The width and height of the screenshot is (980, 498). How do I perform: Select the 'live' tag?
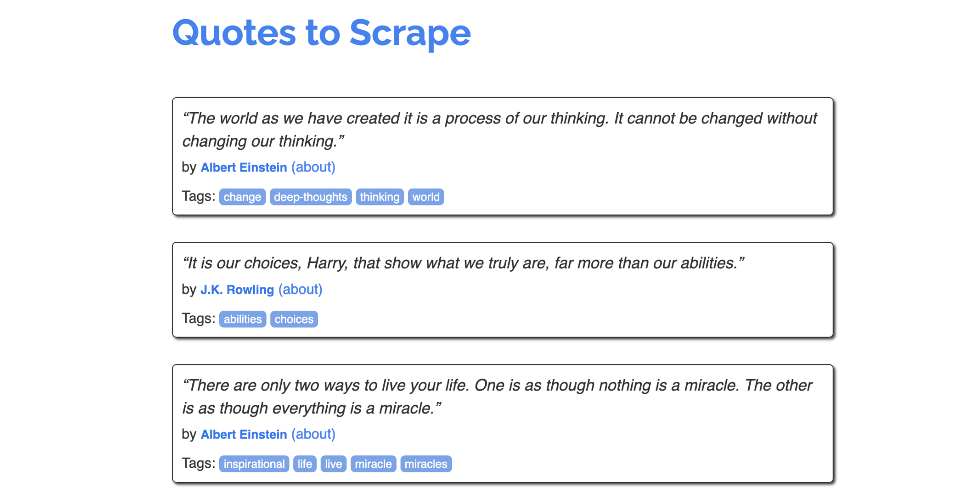(x=333, y=464)
